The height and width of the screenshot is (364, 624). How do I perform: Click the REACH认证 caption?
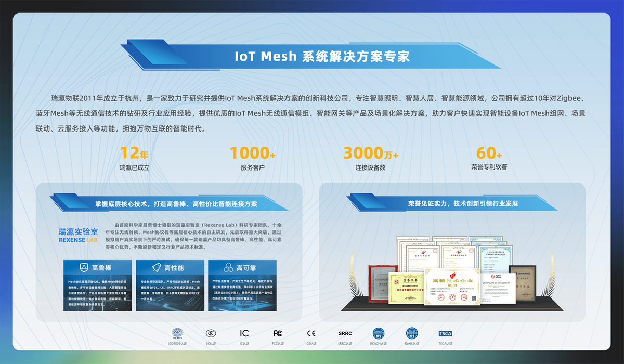point(378,343)
